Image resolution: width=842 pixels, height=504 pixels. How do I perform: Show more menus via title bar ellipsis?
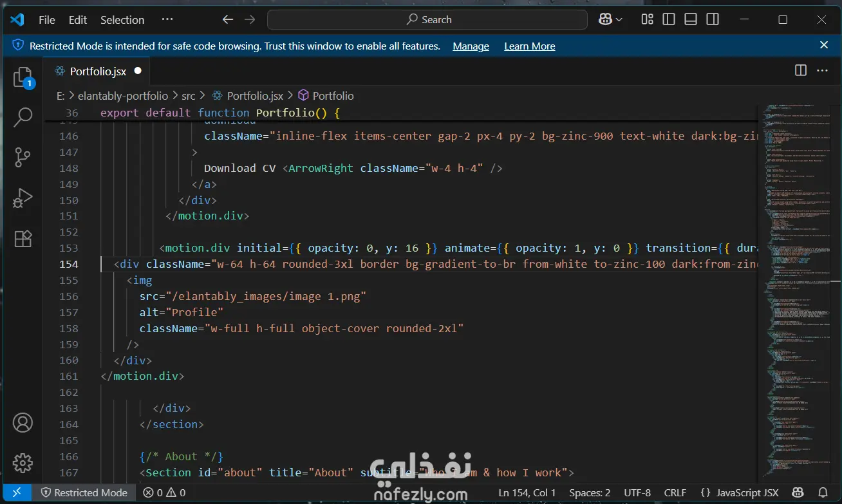click(x=167, y=19)
